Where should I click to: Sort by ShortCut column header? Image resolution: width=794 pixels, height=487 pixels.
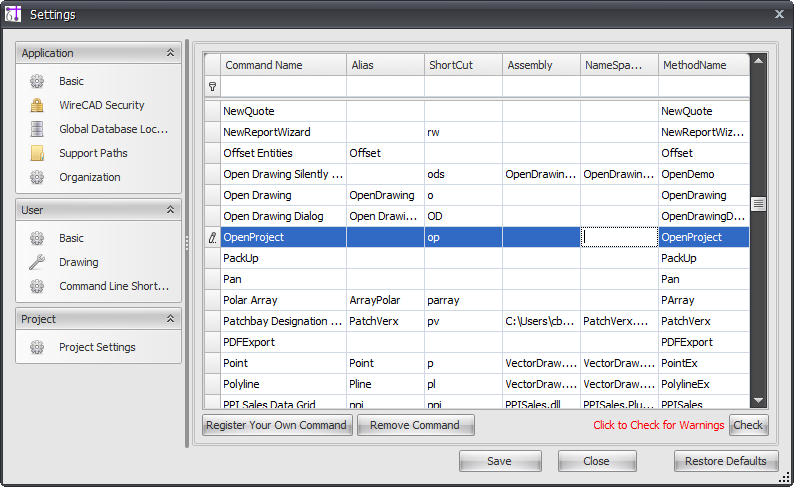(x=463, y=65)
